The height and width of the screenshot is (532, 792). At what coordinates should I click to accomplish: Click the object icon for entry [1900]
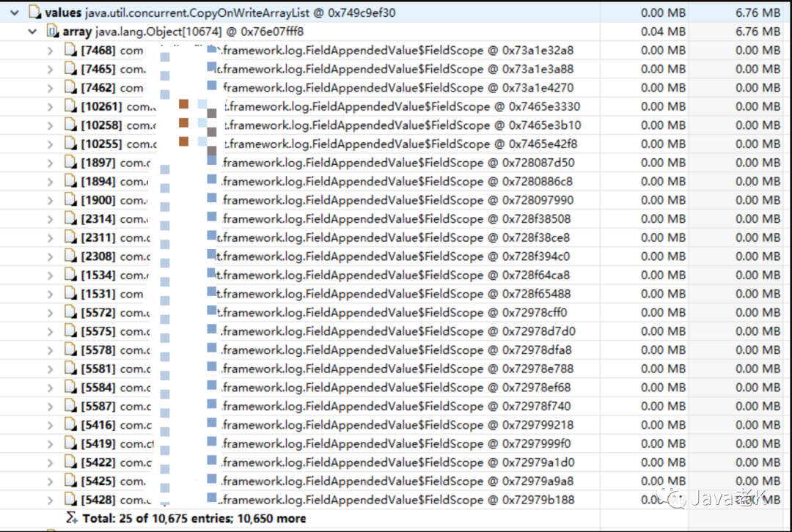[70, 200]
